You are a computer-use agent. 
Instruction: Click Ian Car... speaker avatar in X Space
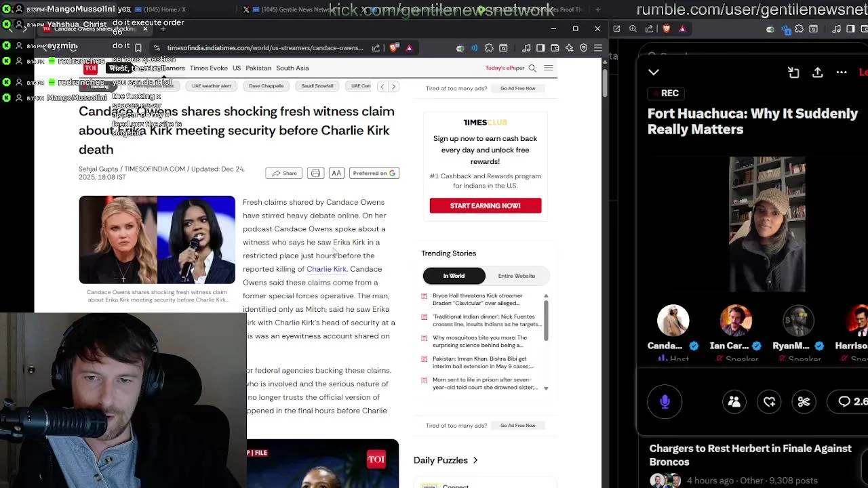736,322
